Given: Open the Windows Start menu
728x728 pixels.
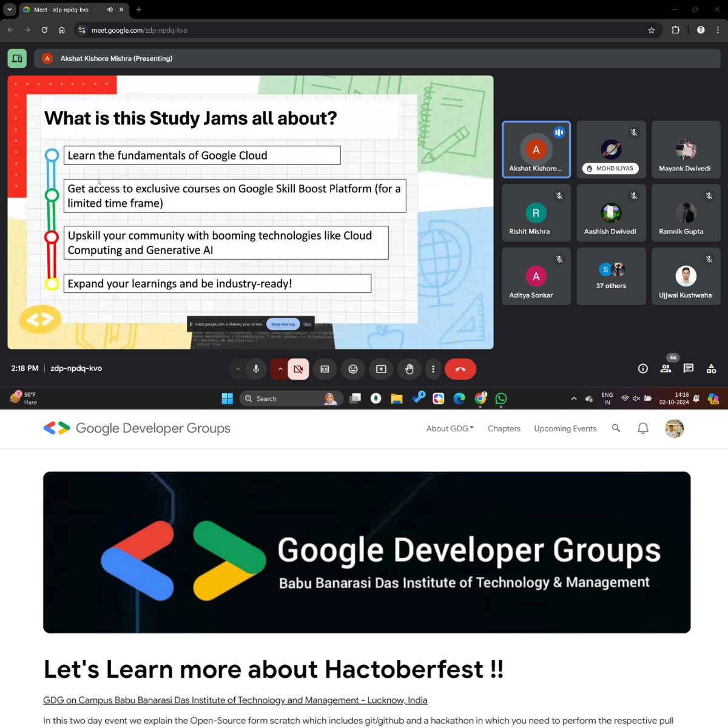Looking at the screenshot, I should (227, 399).
